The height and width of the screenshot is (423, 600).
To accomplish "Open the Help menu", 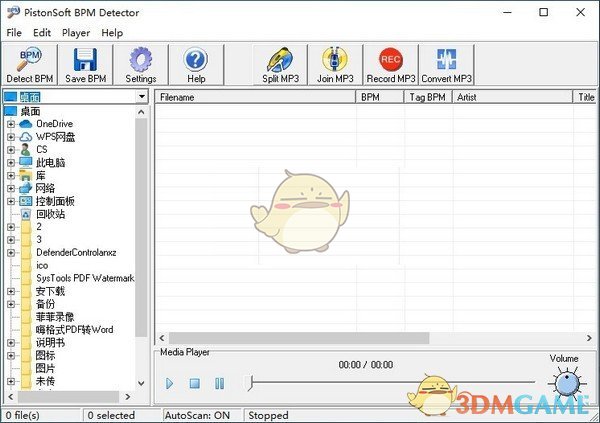I will coord(112,33).
